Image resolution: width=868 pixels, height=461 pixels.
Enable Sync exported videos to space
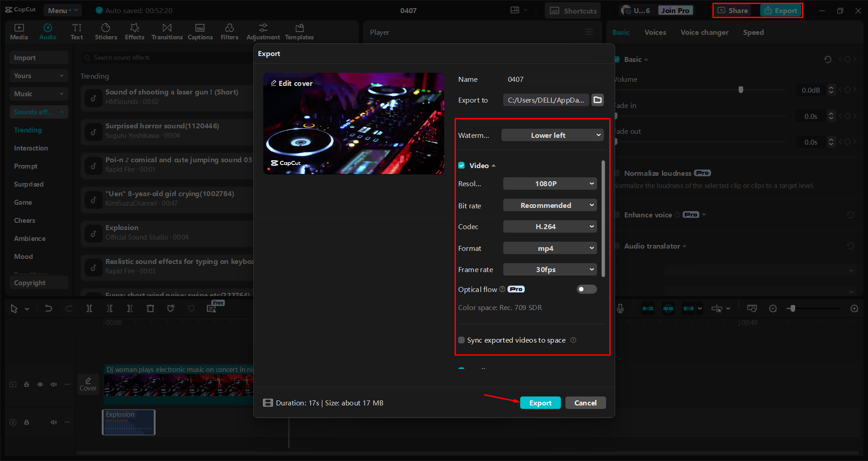click(461, 340)
